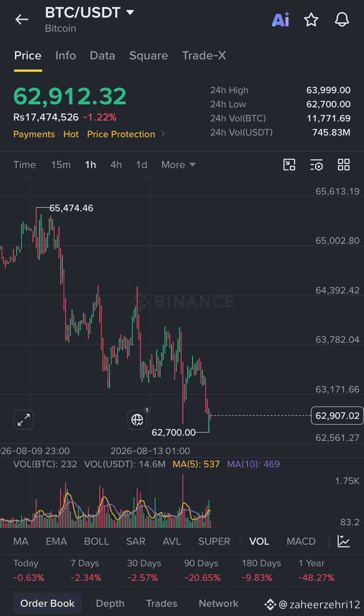Select the 15m interval
364x616 pixels.
pos(61,165)
